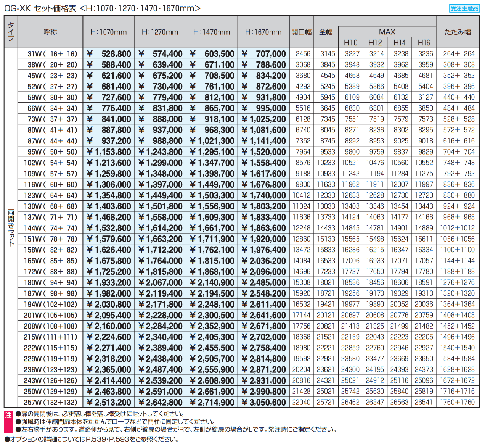The image size is (485, 448).
Task: Click the 1760+1760 folding width cell
Action: pyautogui.click(x=457, y=402)
